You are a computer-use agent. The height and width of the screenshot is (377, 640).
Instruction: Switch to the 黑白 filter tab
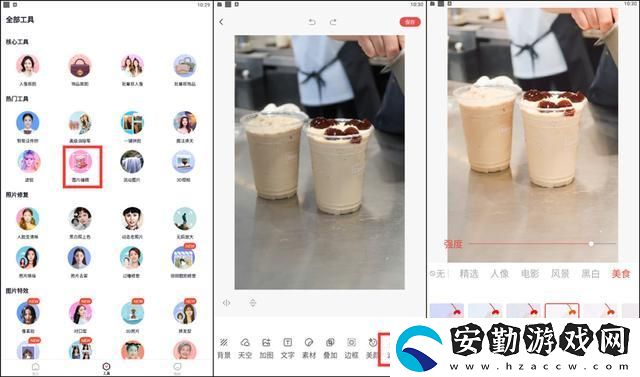tap(591, 274)
